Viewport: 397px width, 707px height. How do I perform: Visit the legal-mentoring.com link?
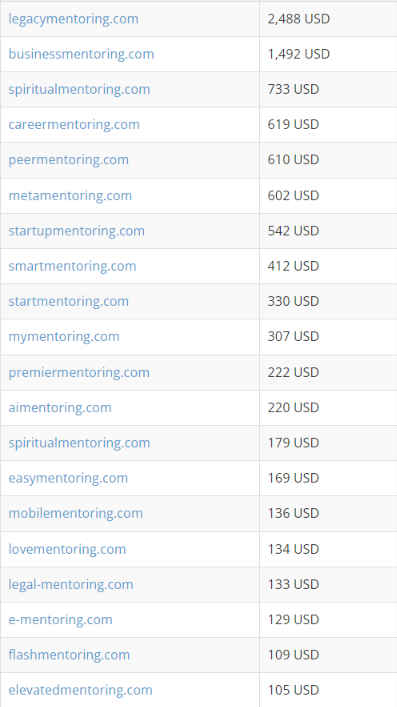(70, 584)
